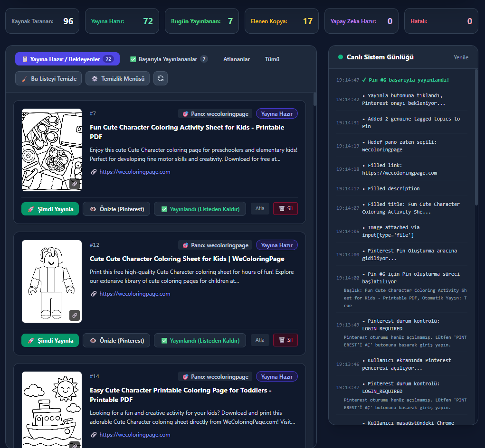Preview pin #12 on Pinterest (Önizle)
485x448 pixels.
point(116,340)
